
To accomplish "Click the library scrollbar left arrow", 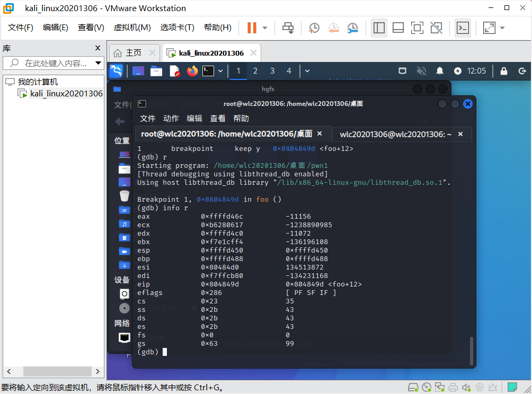I will [9, 372].
